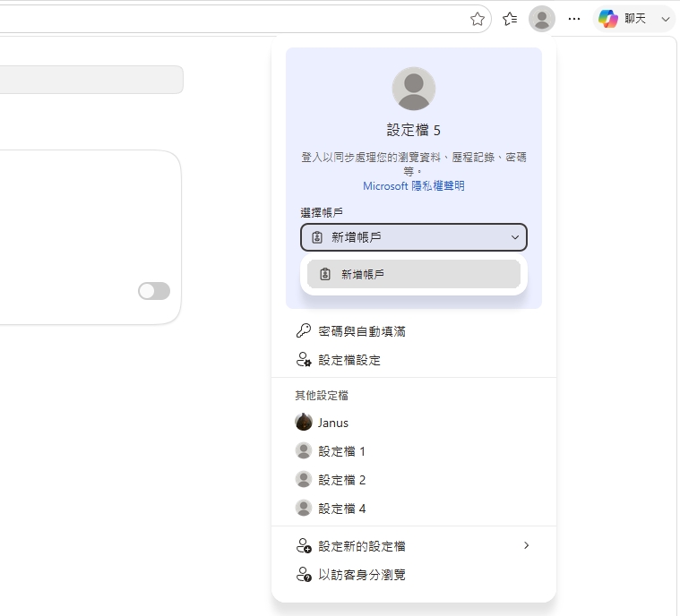Click the large 設定檔 5 avatar picture
Screen dimensions: 680x616
pyautogui.click(x=413, y=89)
